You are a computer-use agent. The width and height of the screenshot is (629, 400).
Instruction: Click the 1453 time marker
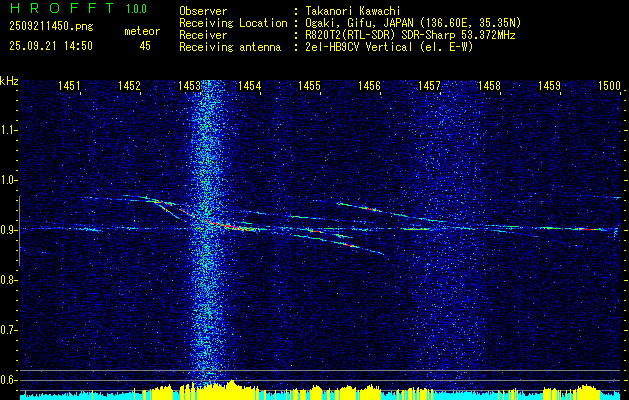(189, 85)
